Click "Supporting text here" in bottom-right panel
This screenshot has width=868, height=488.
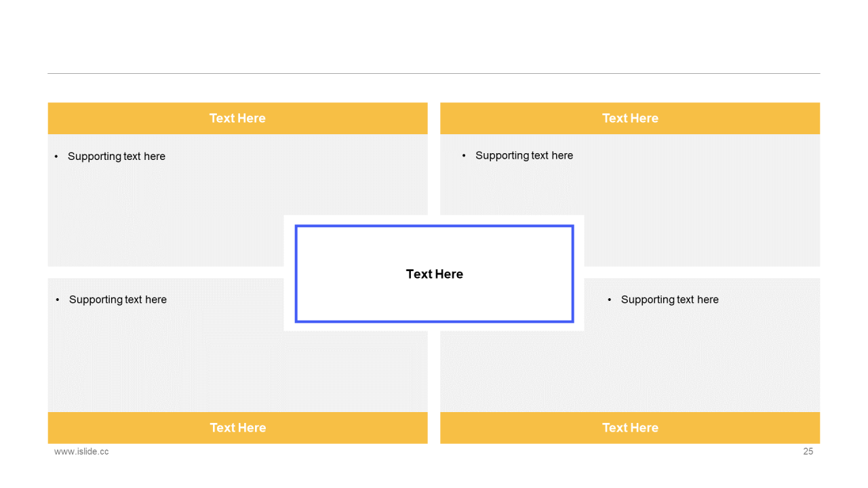pos(670,300)
